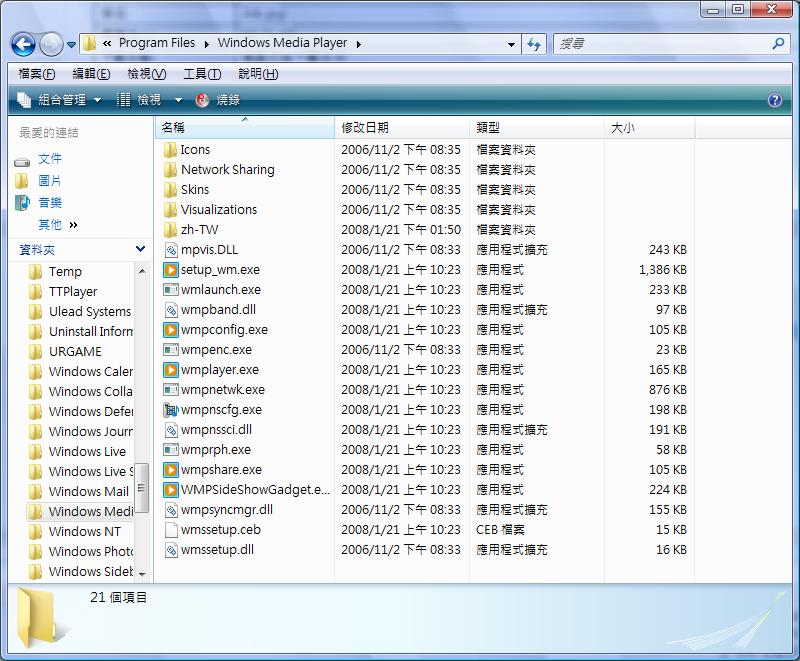Click the wmplayer.exe file icon
This screenshot has height=661, width=800.
(x=171, y=370)
